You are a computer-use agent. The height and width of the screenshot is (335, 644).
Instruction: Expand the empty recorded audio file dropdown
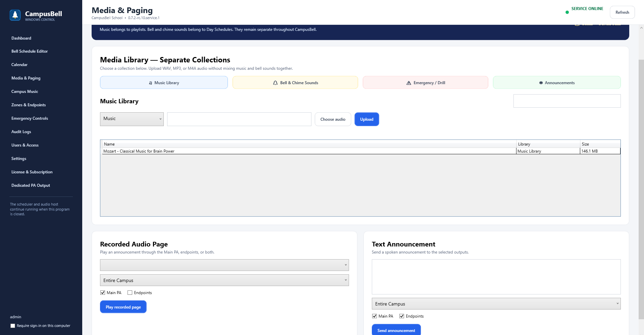pyautogui.click(x=225, y=265)
